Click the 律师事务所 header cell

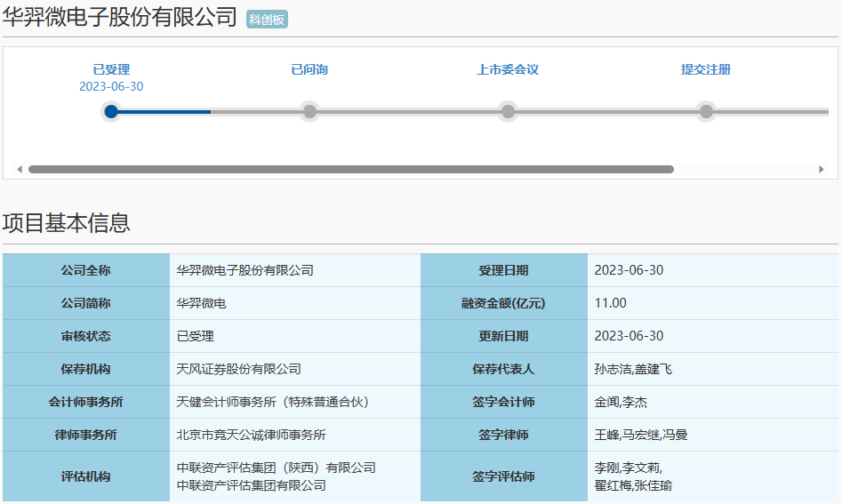tap(86, 435)
